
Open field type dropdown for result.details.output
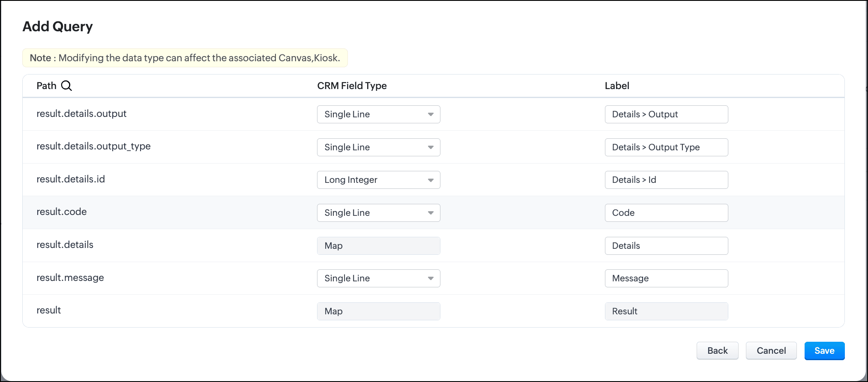coord(378,114)
